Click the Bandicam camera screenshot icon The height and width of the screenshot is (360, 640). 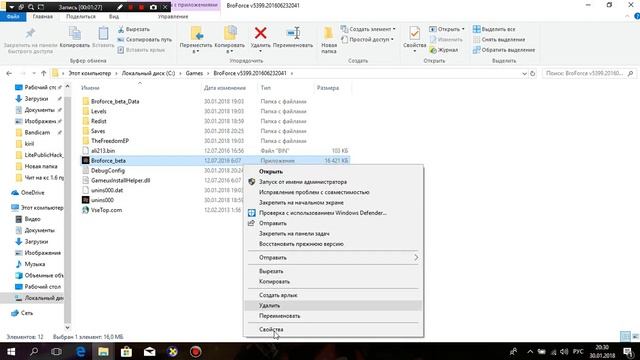click(153, 7)
